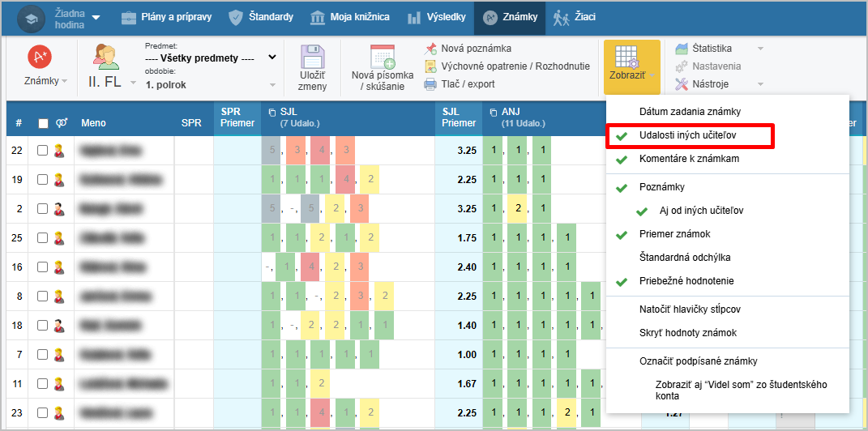The image size is (868, 431).
Task: Click the gender symbol column header icon
Action: 60,123
